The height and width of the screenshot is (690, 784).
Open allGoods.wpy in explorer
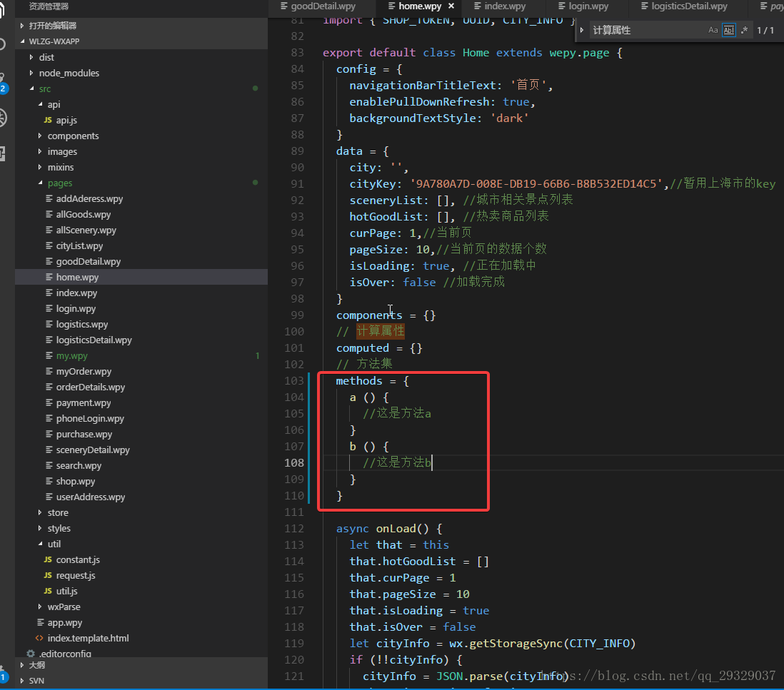click(84, 214)
